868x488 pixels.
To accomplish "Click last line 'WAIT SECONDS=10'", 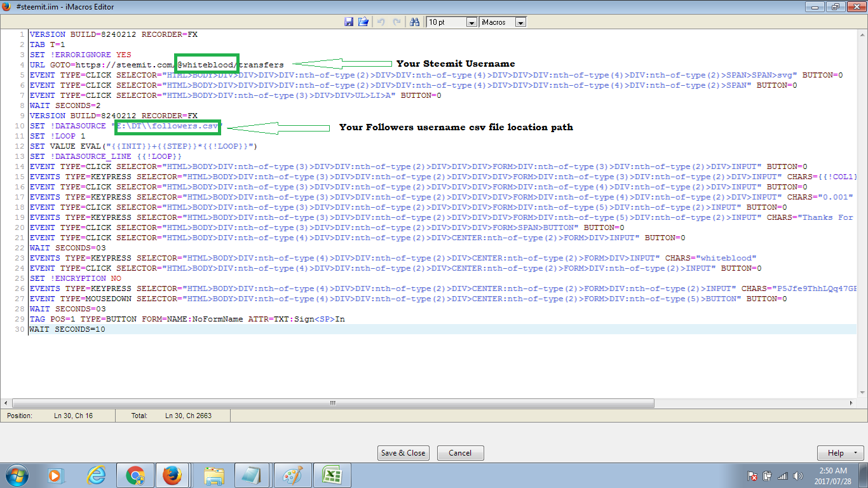I will tap(67, 329).
